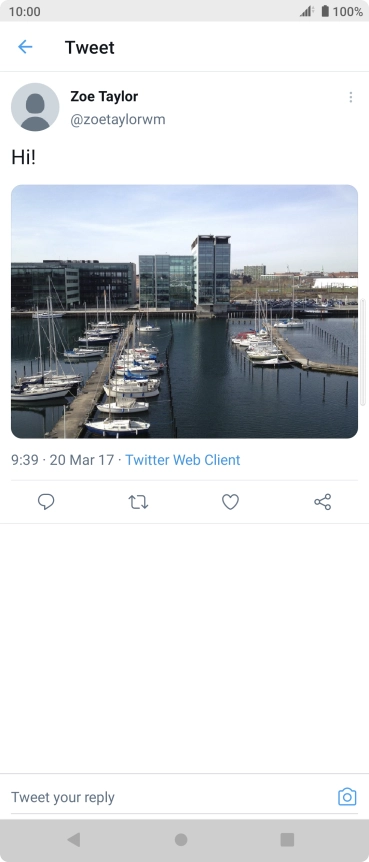This screenshot has width=369, height=862.
Task: Open the Twitter Web Client link
Action: [x=183, y=460]
